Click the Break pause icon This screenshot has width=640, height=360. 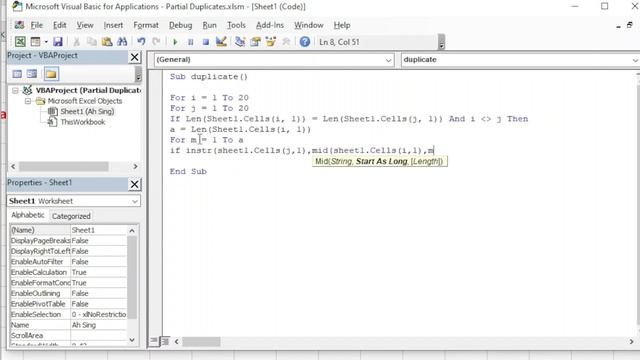(191, 42)
